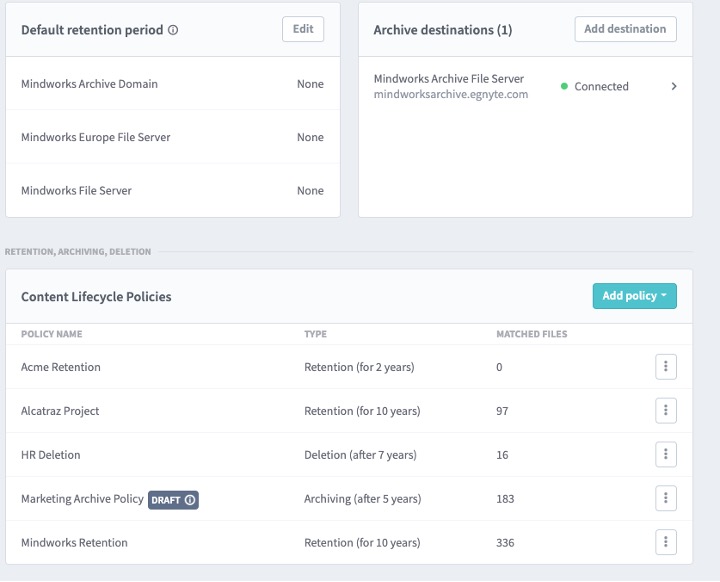Open the Acme Retention kebab menu
Viewport: 720px width, 582px height.
coord(666,367)
